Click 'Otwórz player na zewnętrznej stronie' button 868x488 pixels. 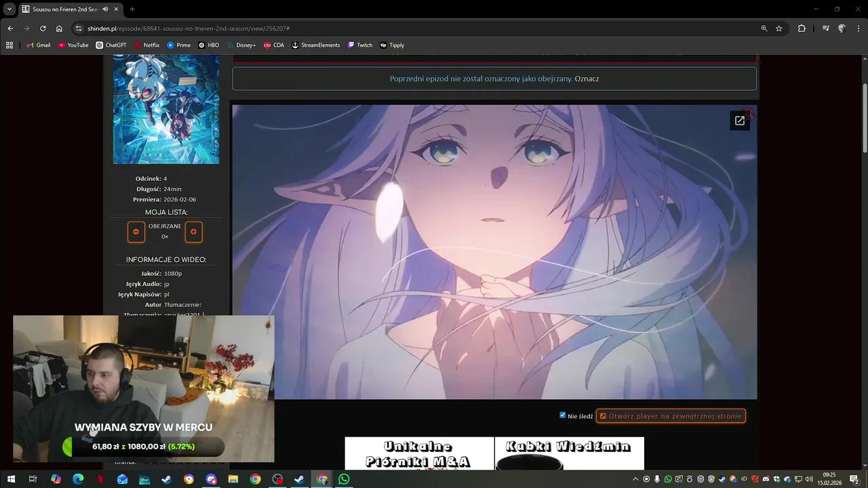tap(671, 415)
